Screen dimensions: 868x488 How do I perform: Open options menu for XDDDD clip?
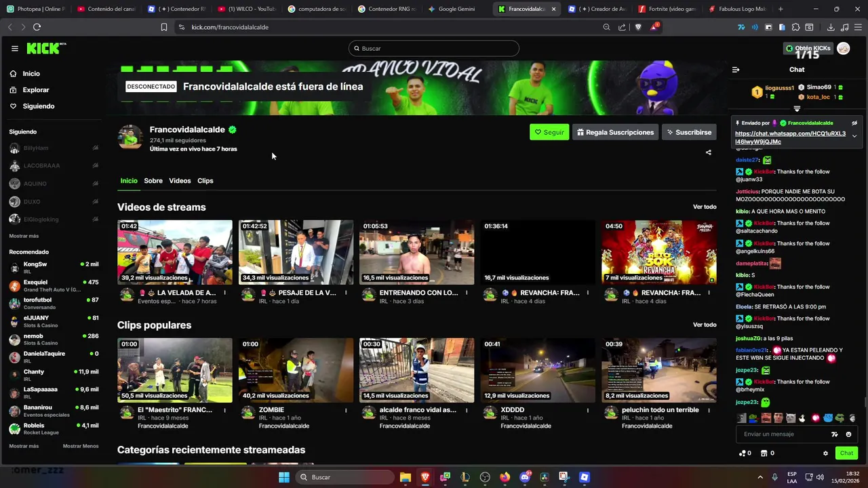coord(588,410)
